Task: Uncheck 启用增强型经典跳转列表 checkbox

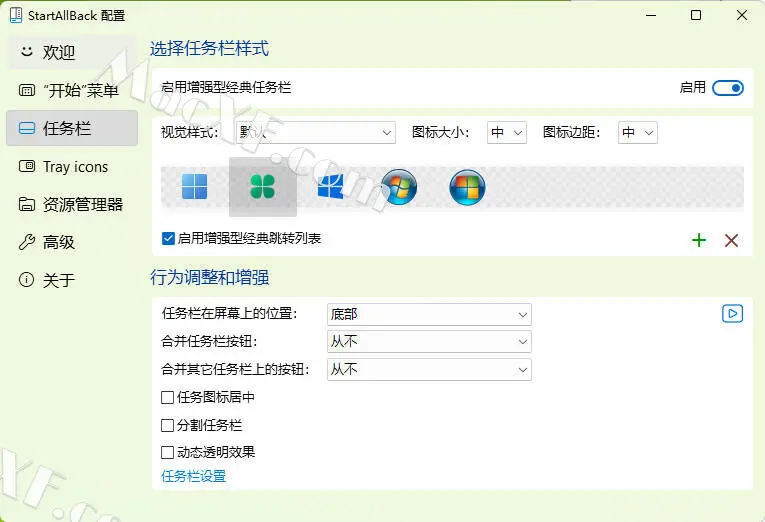Action: click(168, 239)
